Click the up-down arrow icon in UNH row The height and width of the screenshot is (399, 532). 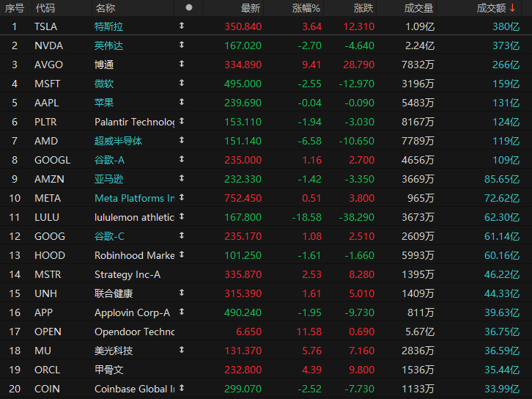click(182, 293)
